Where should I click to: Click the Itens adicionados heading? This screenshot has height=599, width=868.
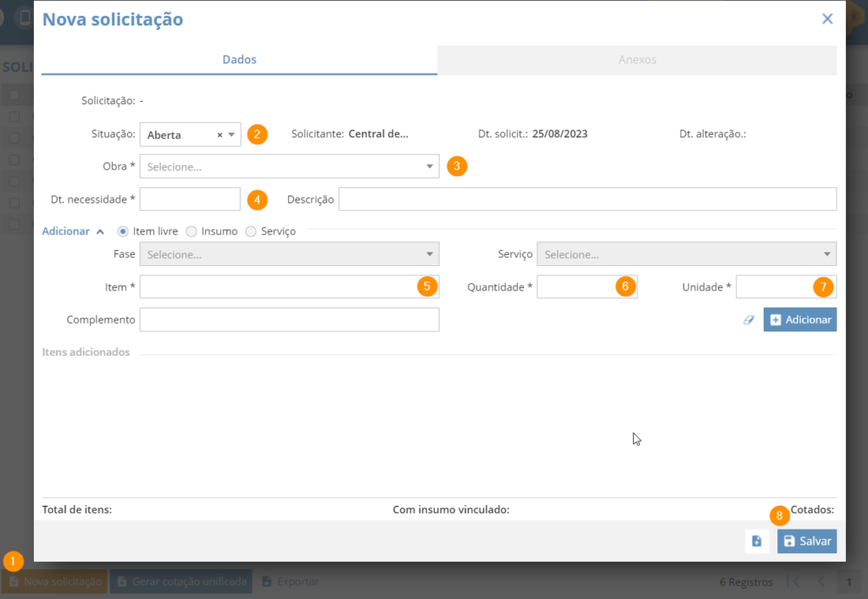click(86, 352)
